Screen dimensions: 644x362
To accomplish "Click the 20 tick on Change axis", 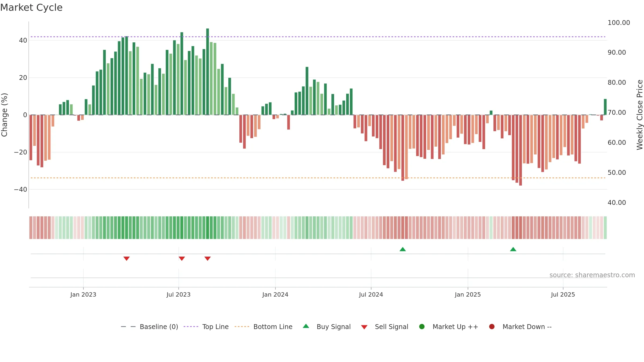I will pyautogui.click(x=23, y=78).
